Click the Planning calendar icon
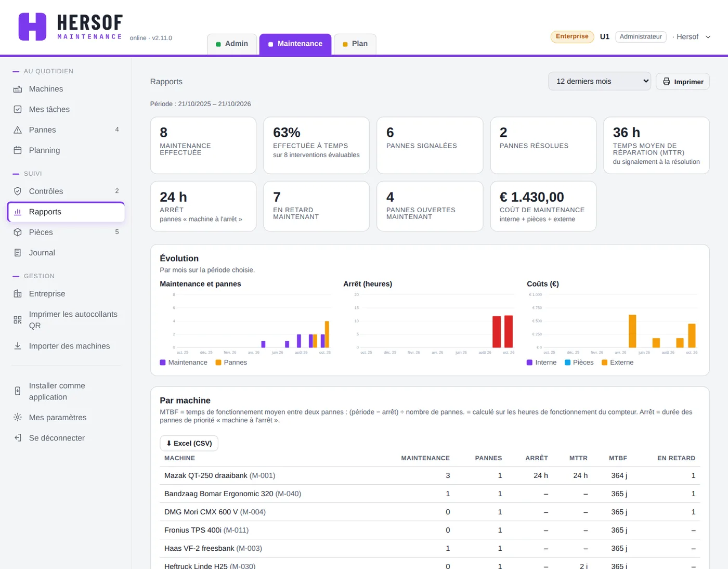The image size is (728, 569). [x=18, y=150]
